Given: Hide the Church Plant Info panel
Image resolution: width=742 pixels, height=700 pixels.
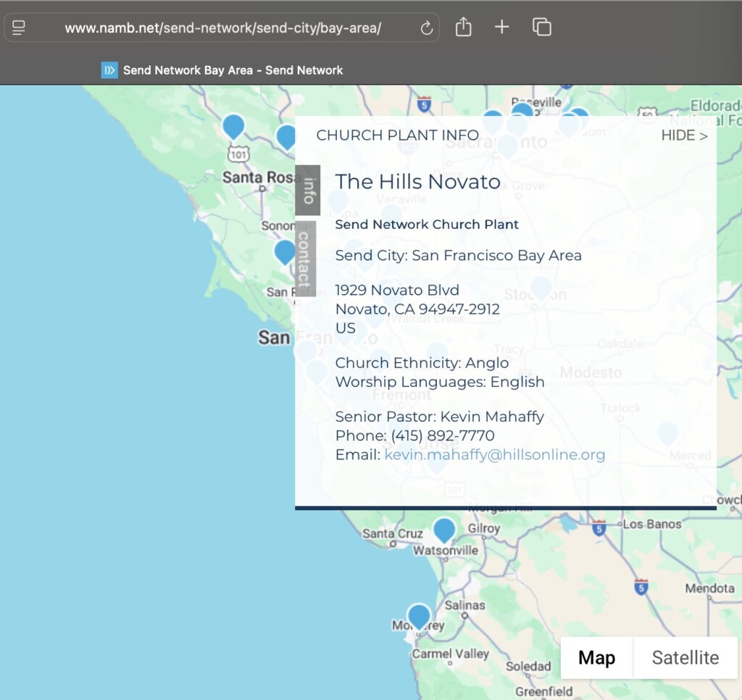Looking at the screenshot, I should click(x=684, y=136).
